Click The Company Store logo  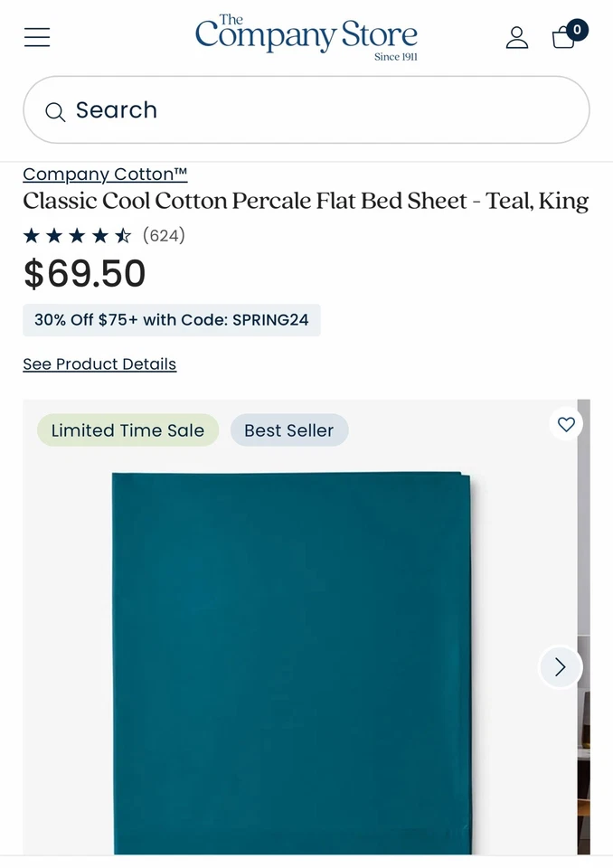coord(306,37)
